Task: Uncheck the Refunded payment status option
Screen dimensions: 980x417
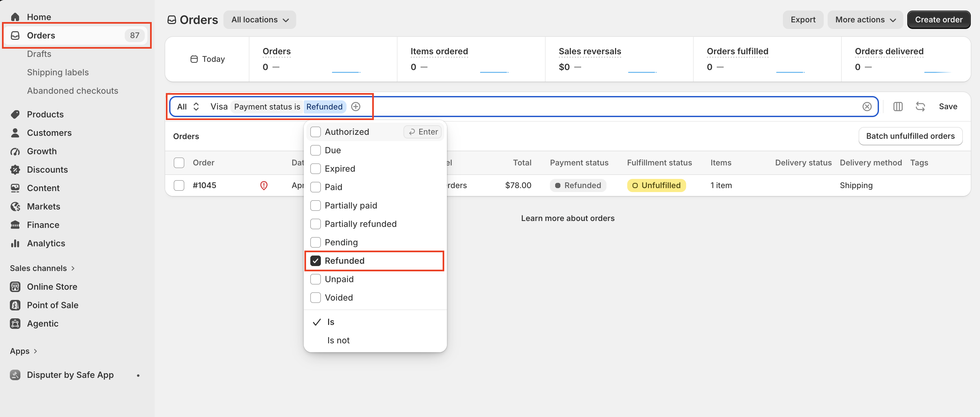Action: tap(315, 261)
